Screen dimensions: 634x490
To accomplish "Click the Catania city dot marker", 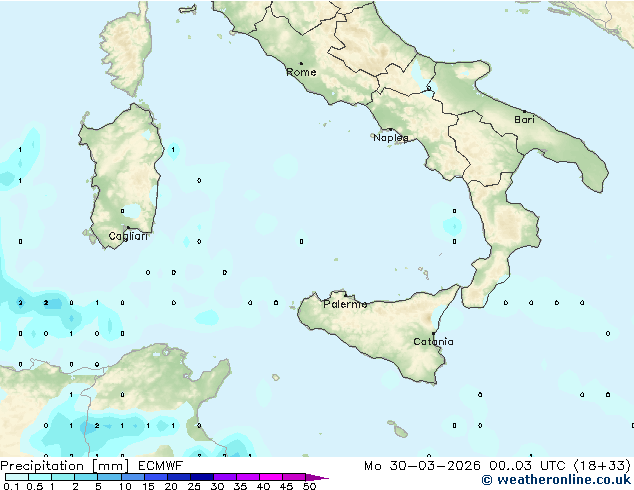I will pos(433,334).
